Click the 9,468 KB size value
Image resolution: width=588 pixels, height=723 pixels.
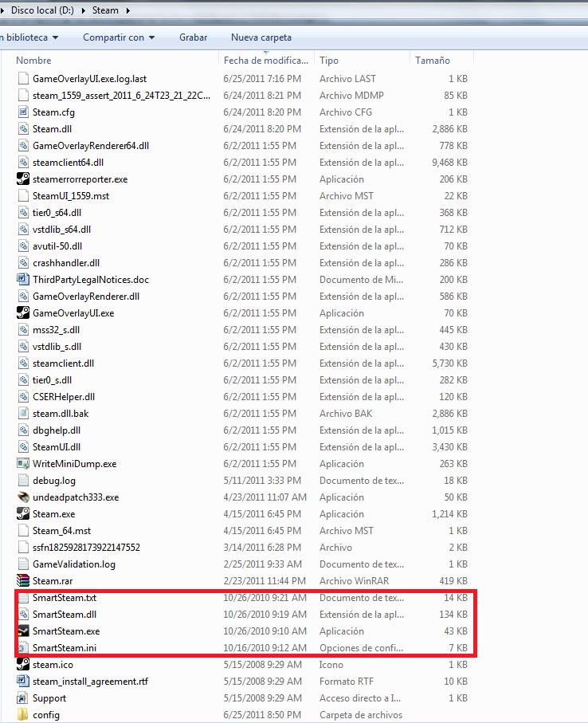(449, 163)
